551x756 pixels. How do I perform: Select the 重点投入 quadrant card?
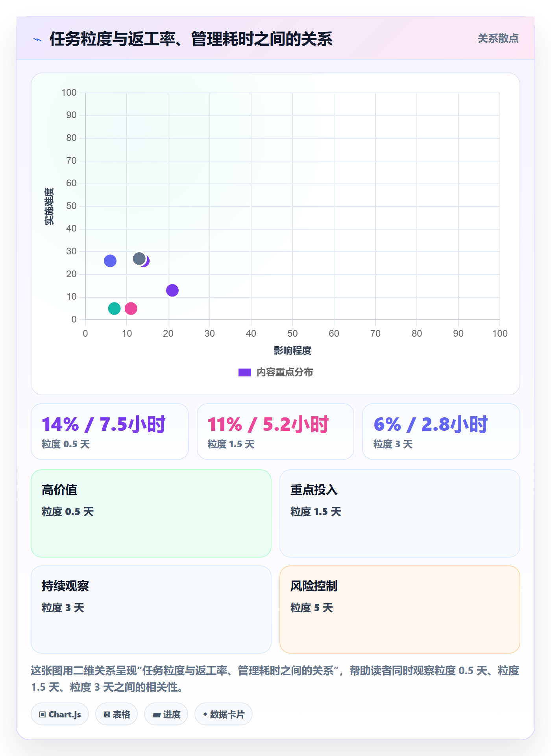coord(400,513)
